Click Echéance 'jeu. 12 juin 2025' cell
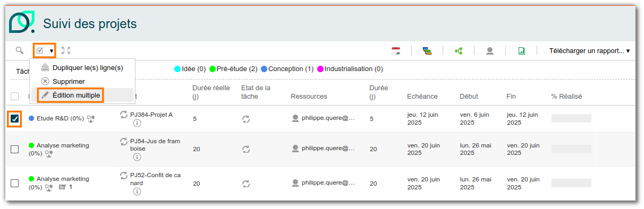 [423, 118]
